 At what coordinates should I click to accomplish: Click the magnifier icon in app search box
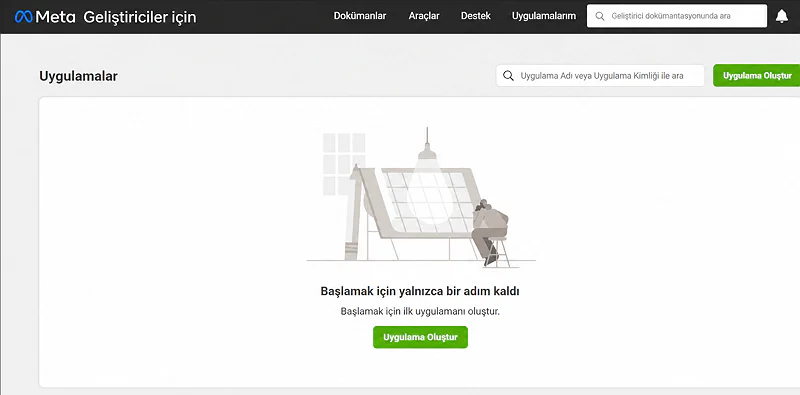click(508, 76)
